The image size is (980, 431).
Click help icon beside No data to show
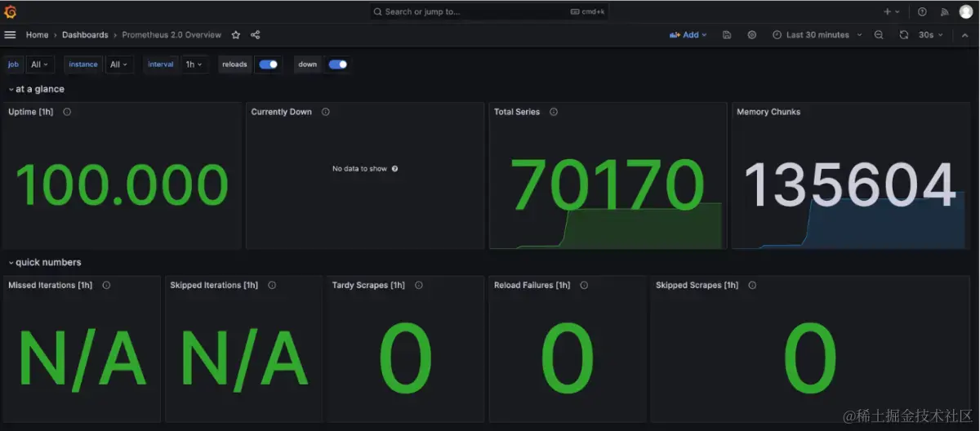[395, 169]
